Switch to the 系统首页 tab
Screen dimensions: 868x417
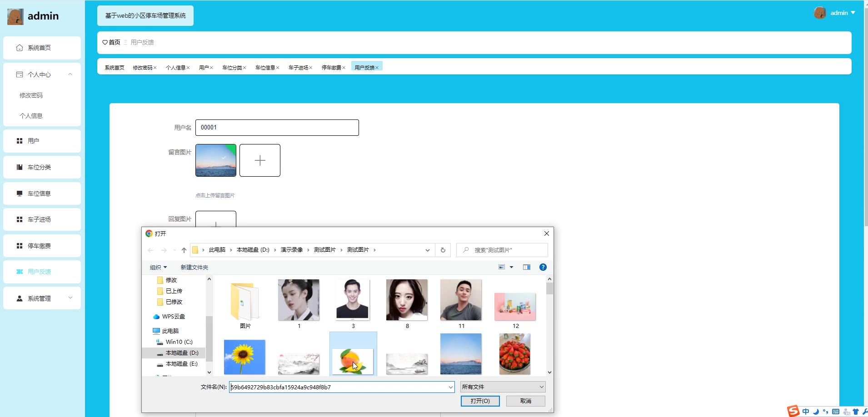(115, 68)
